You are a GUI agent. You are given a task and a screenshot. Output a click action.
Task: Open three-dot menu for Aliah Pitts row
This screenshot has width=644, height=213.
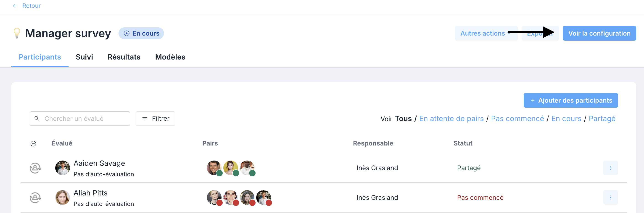610,197
